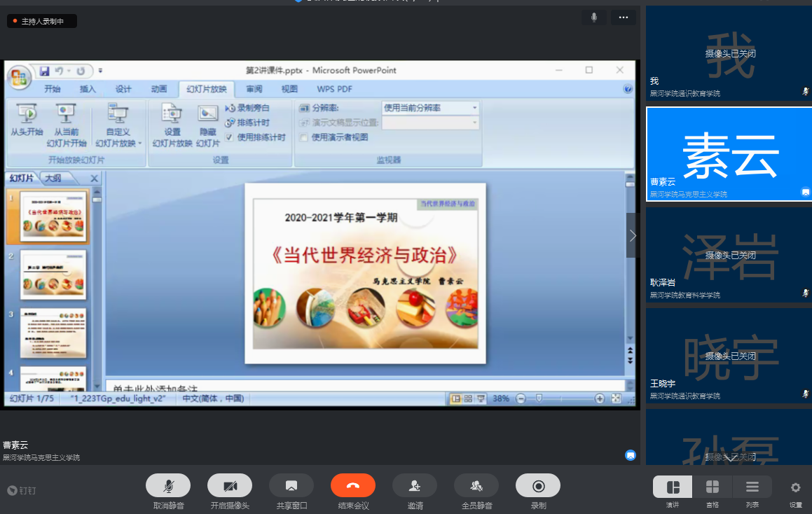Mute all participants via 全员静音 icon
812x514 pixels.
(x=476, y=485)
